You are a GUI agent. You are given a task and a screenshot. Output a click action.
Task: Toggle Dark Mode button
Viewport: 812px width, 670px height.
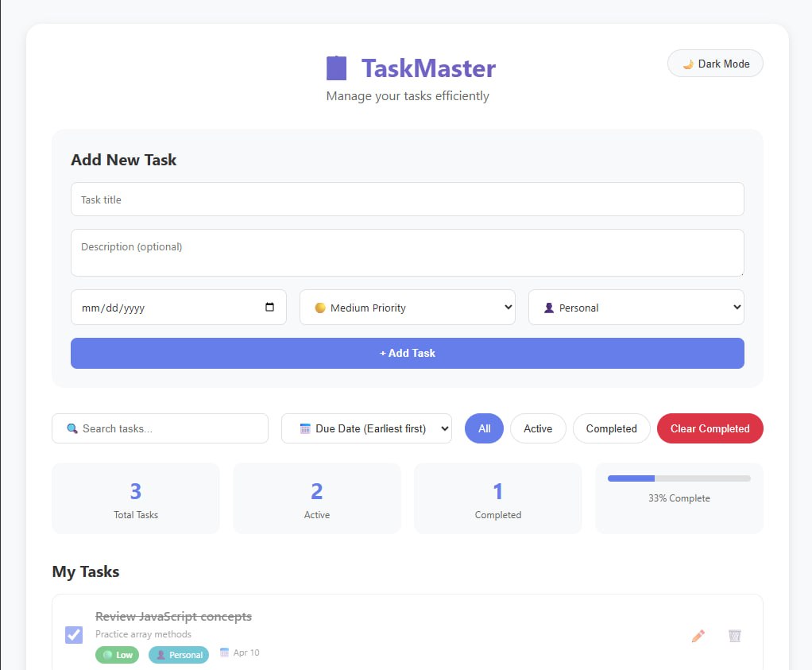(715, 64)
